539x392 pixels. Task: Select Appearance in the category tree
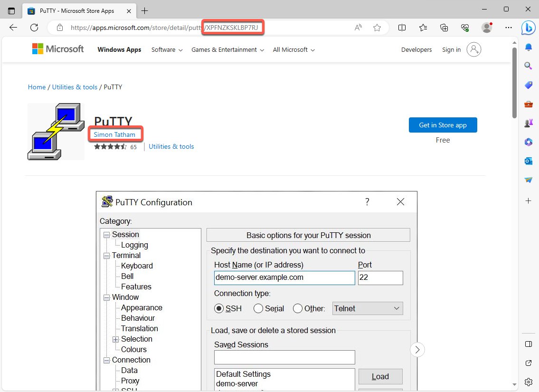coord(142,308)
